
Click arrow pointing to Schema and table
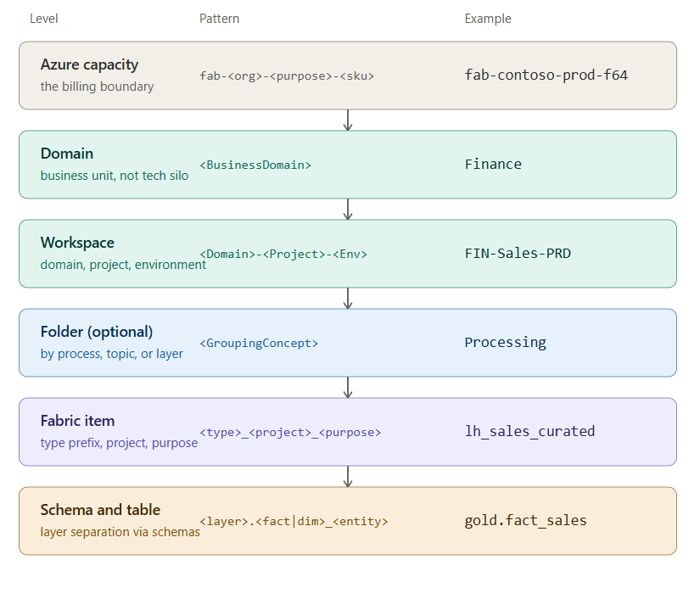348,476
